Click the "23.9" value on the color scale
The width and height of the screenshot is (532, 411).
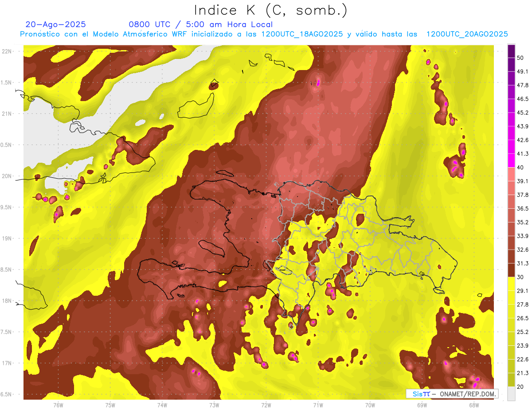[523, 346]
